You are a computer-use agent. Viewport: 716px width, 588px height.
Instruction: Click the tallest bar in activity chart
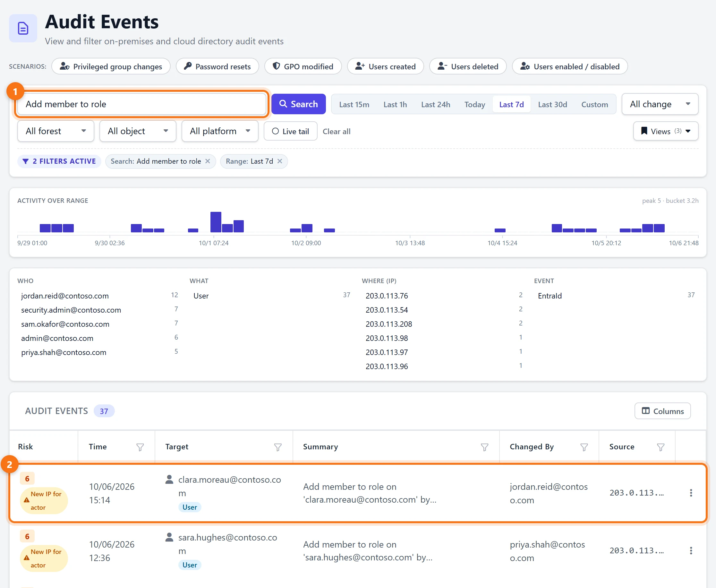216,222
